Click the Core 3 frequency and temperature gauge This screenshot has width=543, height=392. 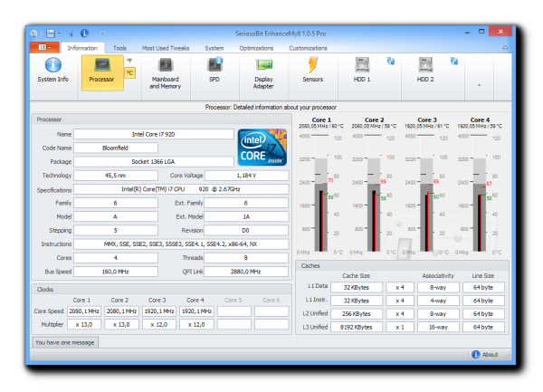point(426,193)
